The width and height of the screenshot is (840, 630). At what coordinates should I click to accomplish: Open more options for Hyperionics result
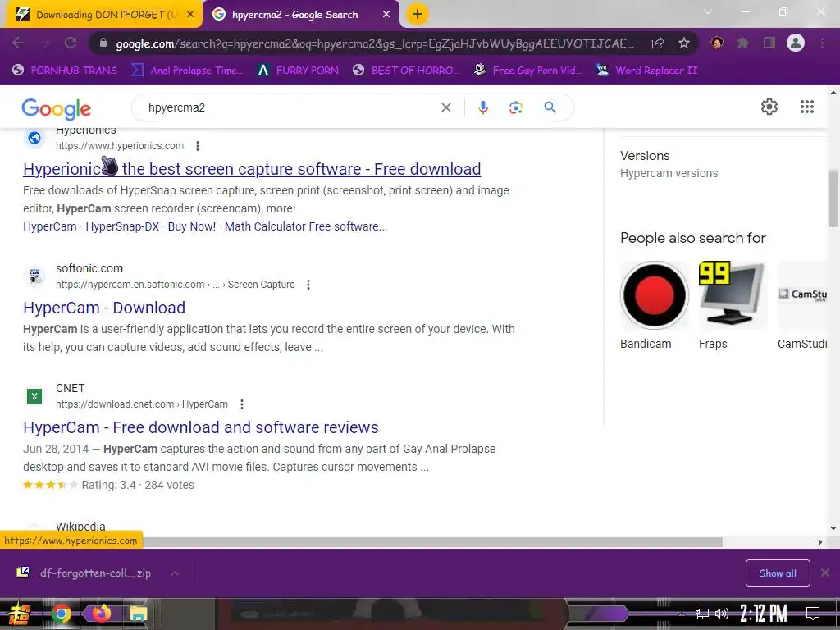(198, 146)
